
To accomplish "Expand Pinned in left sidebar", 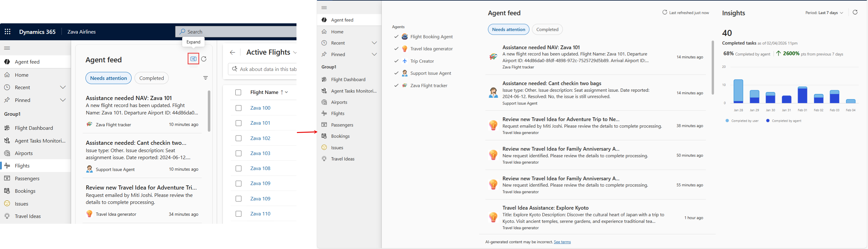I will [63, 100].
